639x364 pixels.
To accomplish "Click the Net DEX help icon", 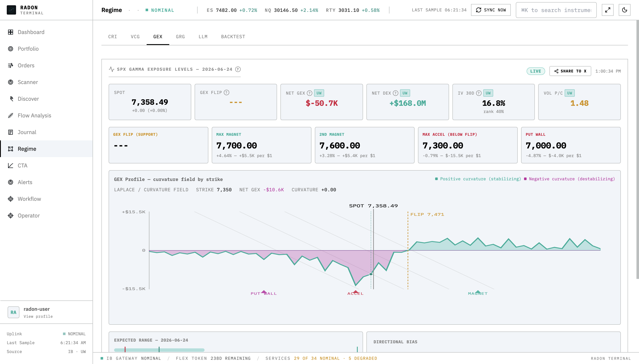I will (x=395, y=93).
